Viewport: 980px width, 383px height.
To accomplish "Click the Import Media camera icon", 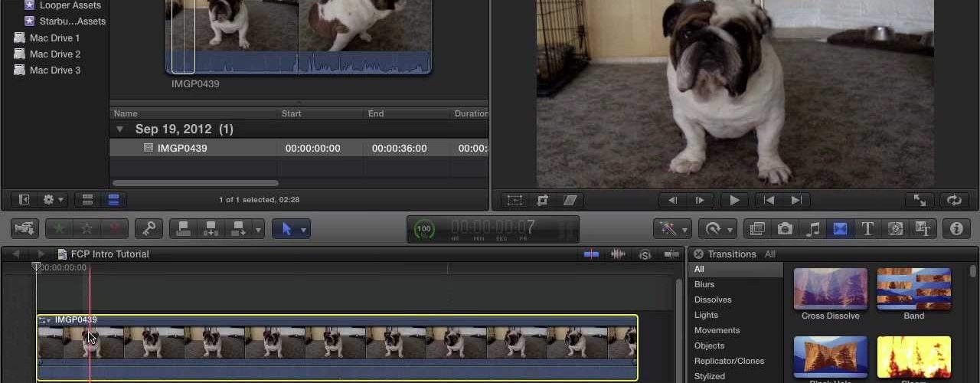I will coord(24,228).
